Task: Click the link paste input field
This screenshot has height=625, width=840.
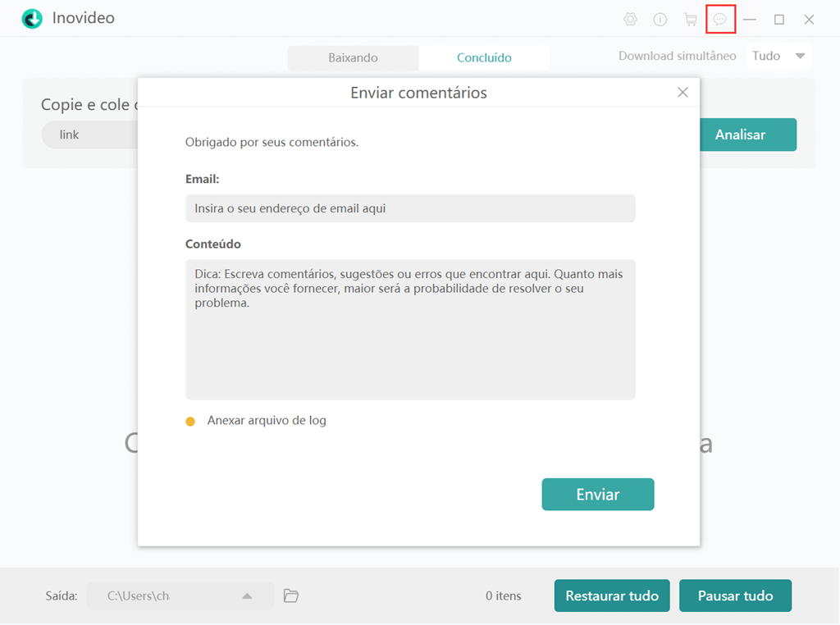Action: pos(89,135)
